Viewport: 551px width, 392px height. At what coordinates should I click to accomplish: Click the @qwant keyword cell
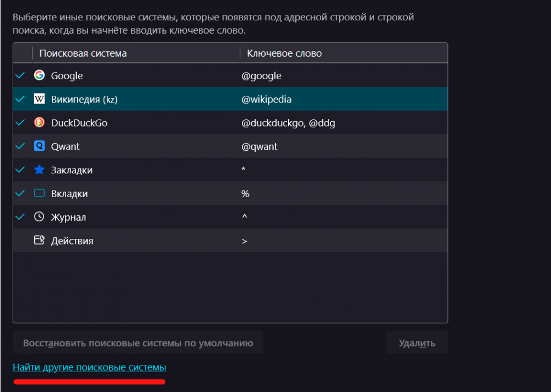coord(260,147)
